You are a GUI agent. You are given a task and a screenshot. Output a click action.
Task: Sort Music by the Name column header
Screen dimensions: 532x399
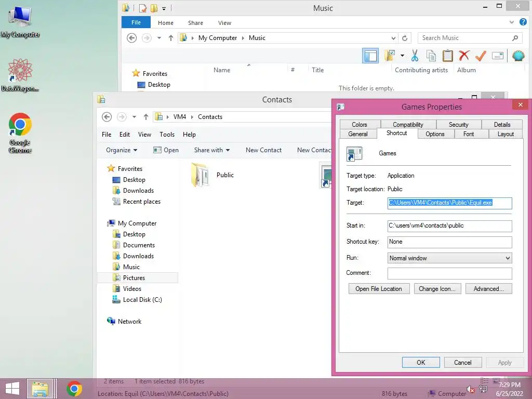coord(222,70)
